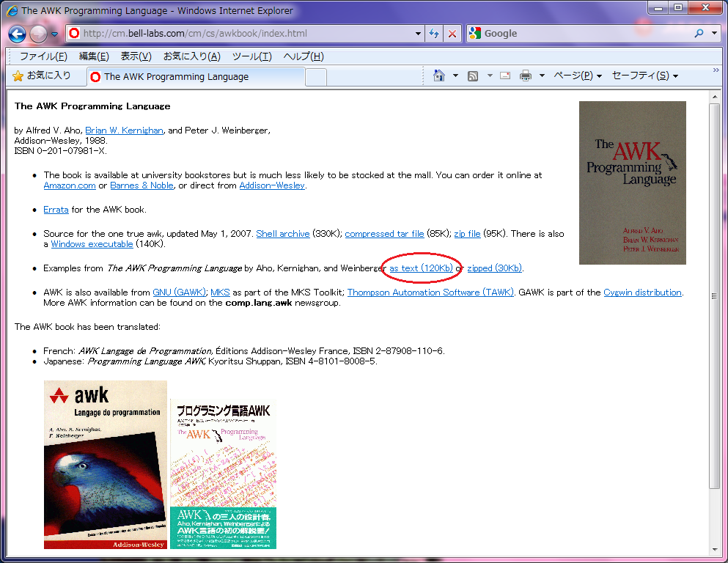Open the Windows executable link
This screenshot has width=728, height=563.
coord(92,244)
